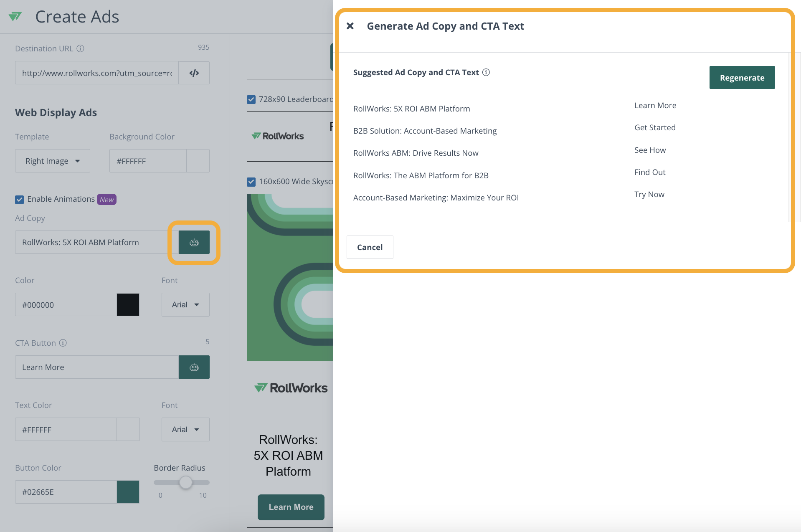This screenshot has height=532, width=801.
Task: Open the Right Image template dropdown
Action: click(x=53, y=161)
